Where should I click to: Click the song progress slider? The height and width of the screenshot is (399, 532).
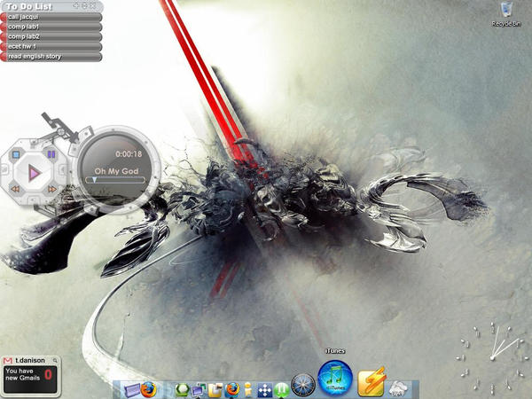(x=115, y=180)
